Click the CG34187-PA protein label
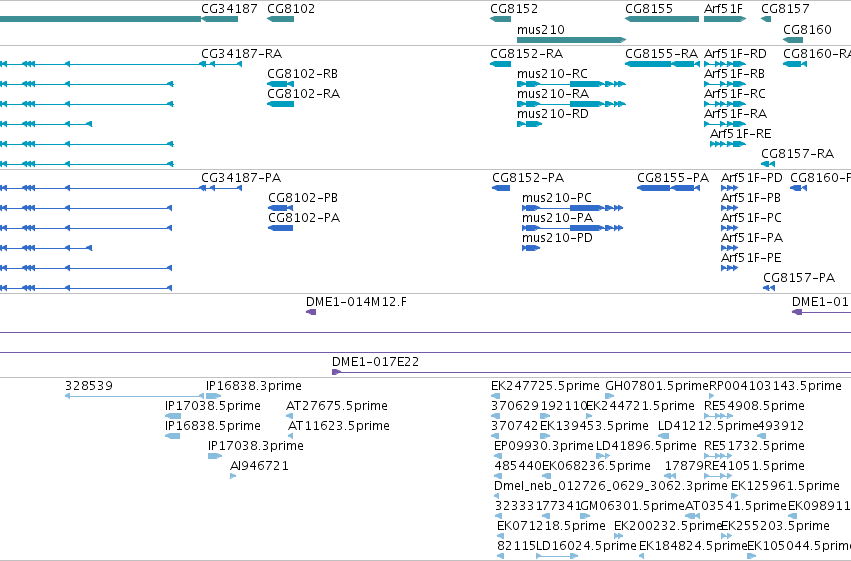The width and height of the screenshot is (851, 561). pyautogui.click(x=241, y=178)
